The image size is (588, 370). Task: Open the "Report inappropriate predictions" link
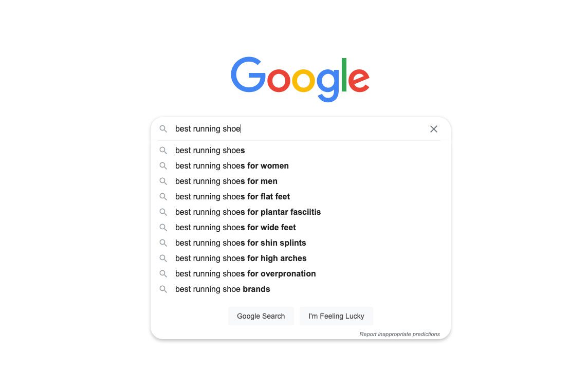(x=400, y=334)
